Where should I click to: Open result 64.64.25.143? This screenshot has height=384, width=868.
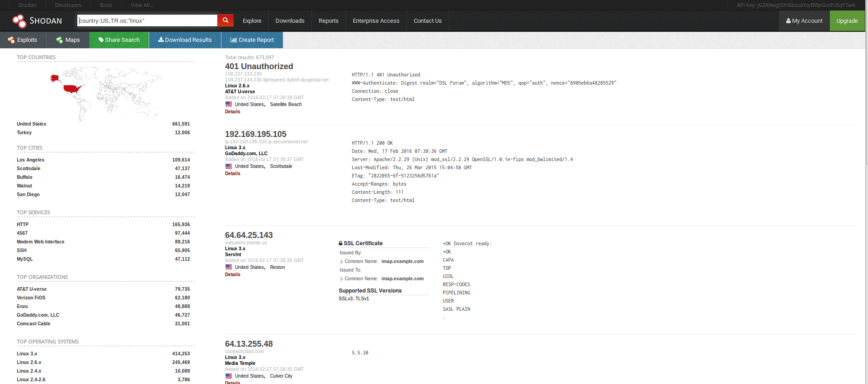pos(249,235)
